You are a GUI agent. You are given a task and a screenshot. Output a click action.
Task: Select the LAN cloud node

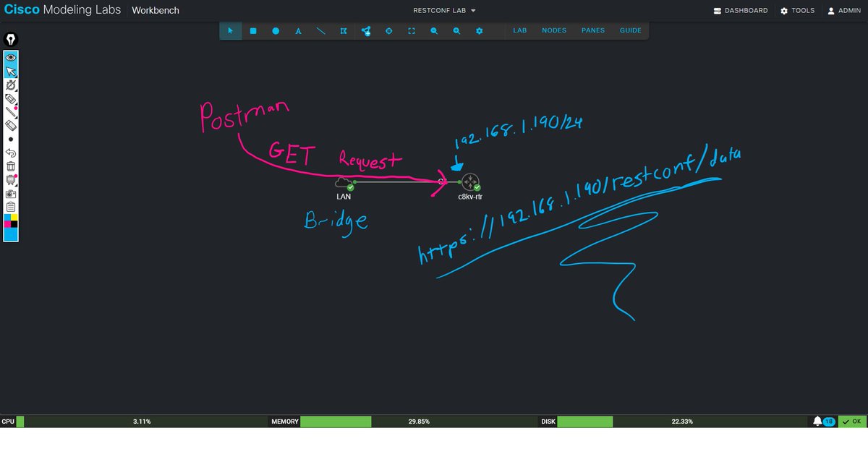[344, 183]
